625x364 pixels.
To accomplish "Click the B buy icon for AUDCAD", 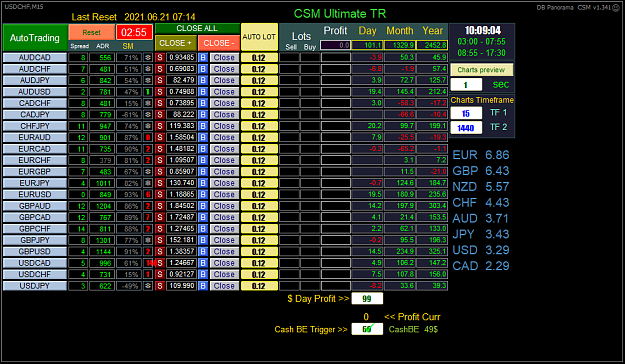I will tap(203, 57).
